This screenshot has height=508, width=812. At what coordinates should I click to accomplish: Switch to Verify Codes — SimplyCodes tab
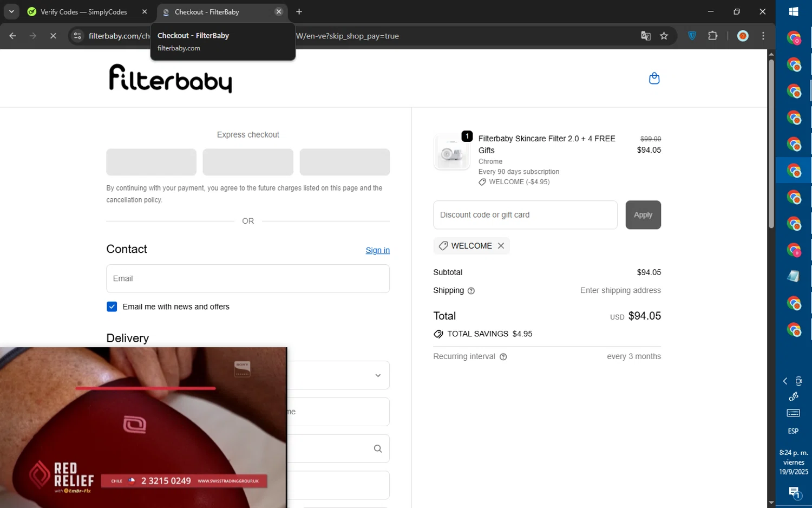point(84,12)
